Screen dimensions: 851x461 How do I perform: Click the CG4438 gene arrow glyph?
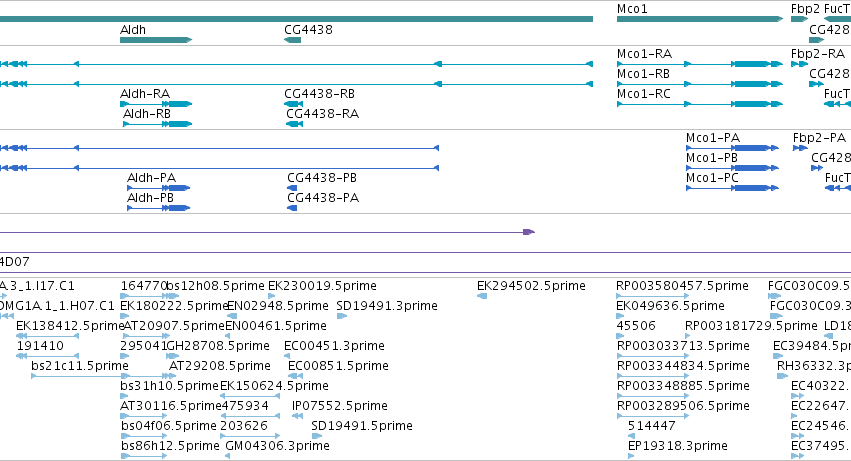293,40
